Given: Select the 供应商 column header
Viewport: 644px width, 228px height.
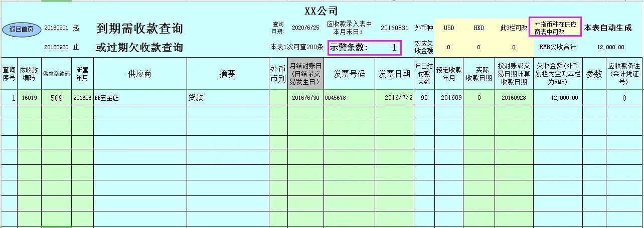Looking at the screenshot, I should 140,74.
